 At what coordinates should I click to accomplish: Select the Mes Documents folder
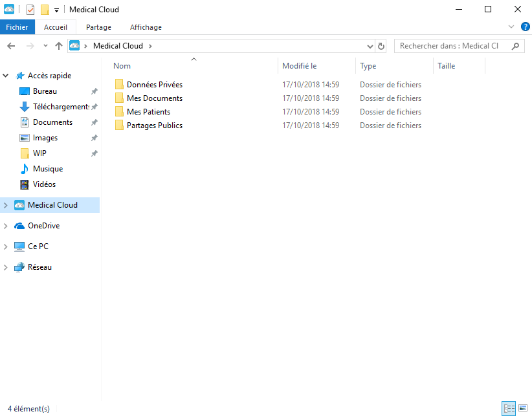point(155,98)
